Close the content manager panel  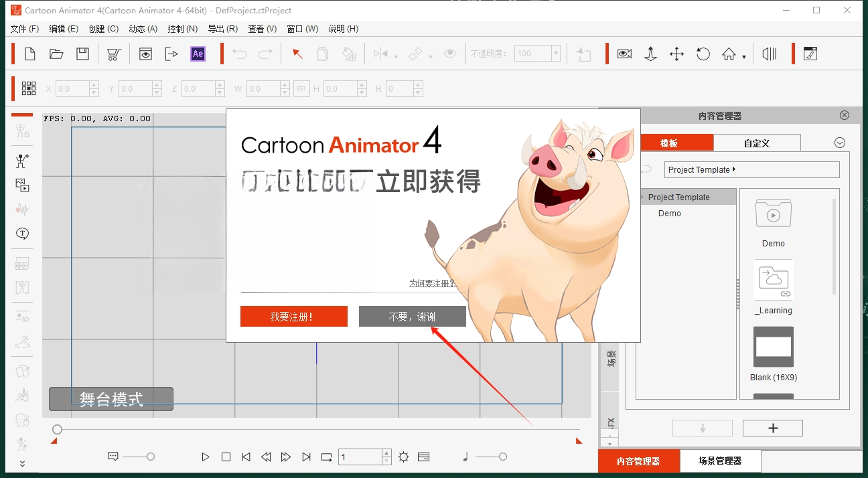point(845,115)
